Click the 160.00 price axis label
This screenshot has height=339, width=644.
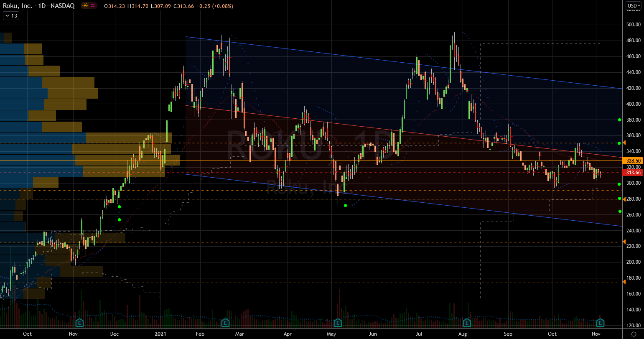[634, 294]
